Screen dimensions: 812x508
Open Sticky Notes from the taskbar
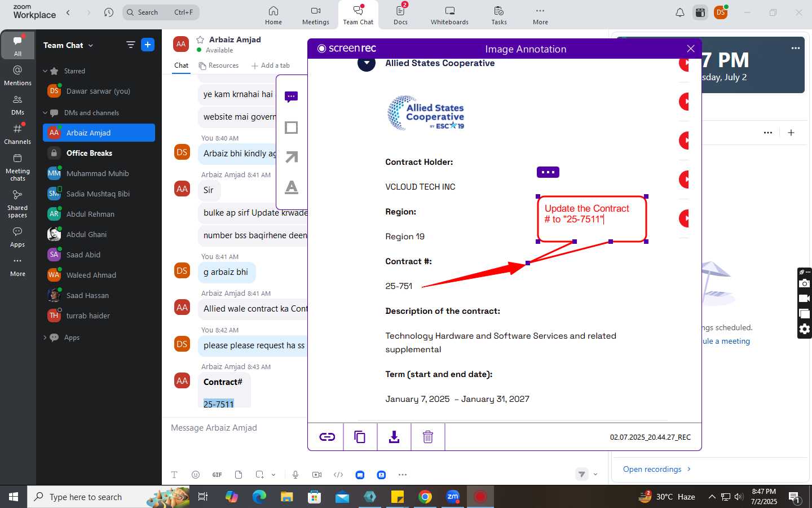[x=398, y=497]
